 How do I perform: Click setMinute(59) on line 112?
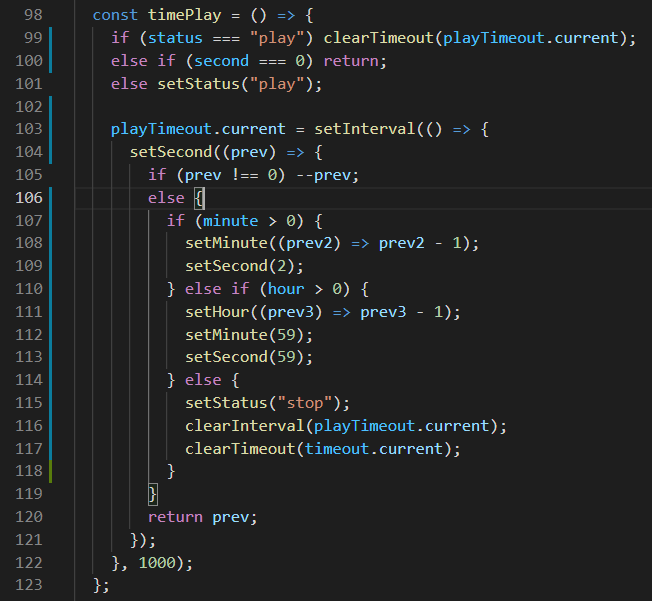pyautogui.click(x=244, y=335)
